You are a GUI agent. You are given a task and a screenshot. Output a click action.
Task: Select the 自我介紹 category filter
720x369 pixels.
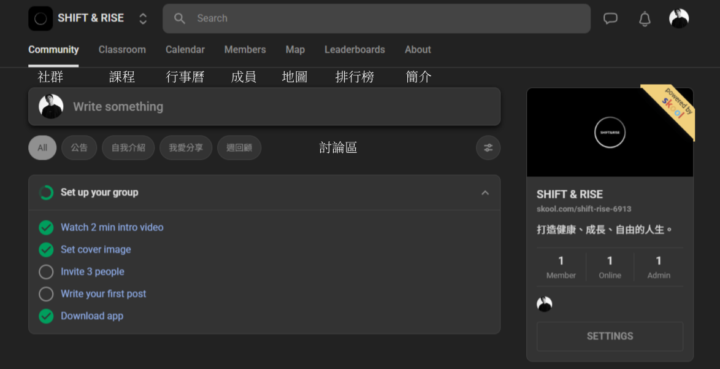[128, 148]
